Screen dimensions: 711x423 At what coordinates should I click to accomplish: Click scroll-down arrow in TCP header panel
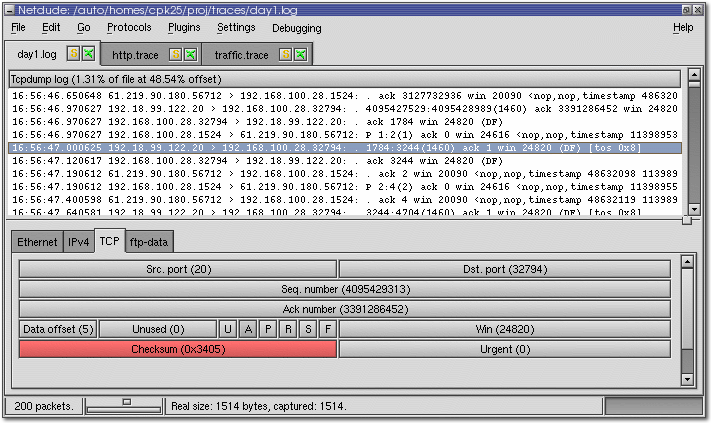[687, 380]
